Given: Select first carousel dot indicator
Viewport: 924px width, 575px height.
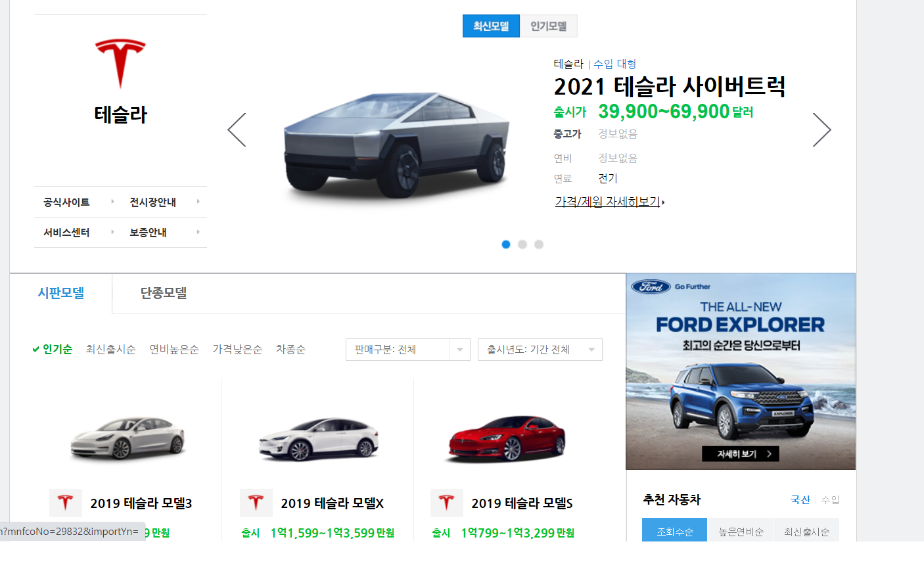Looking at the screenshot, I should [506, 244].
